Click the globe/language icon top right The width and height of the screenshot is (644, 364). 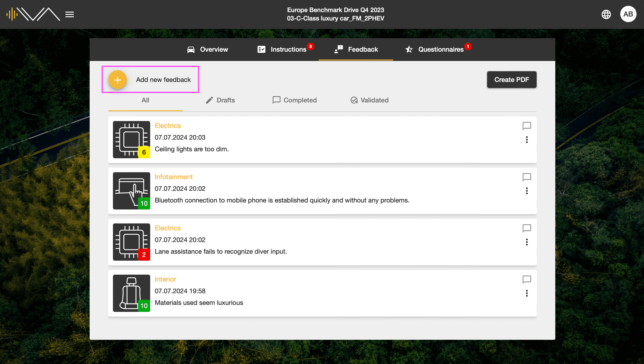[x=607, y=14]
